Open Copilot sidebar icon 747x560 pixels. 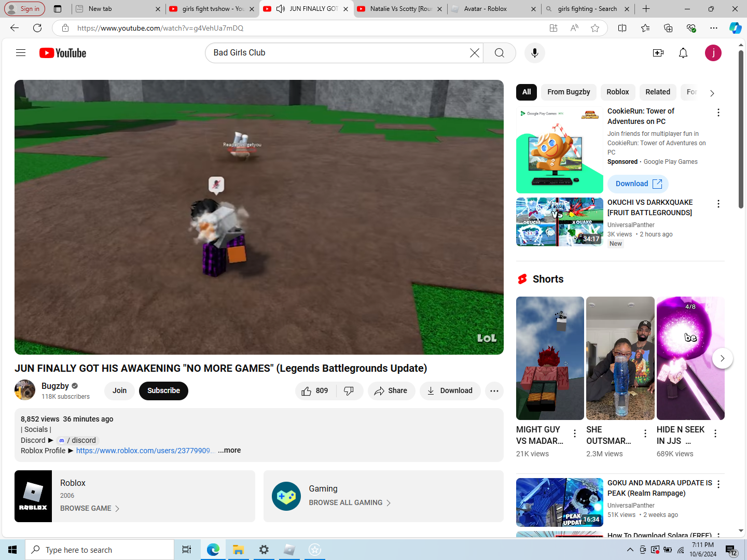[x=735, y=28]
